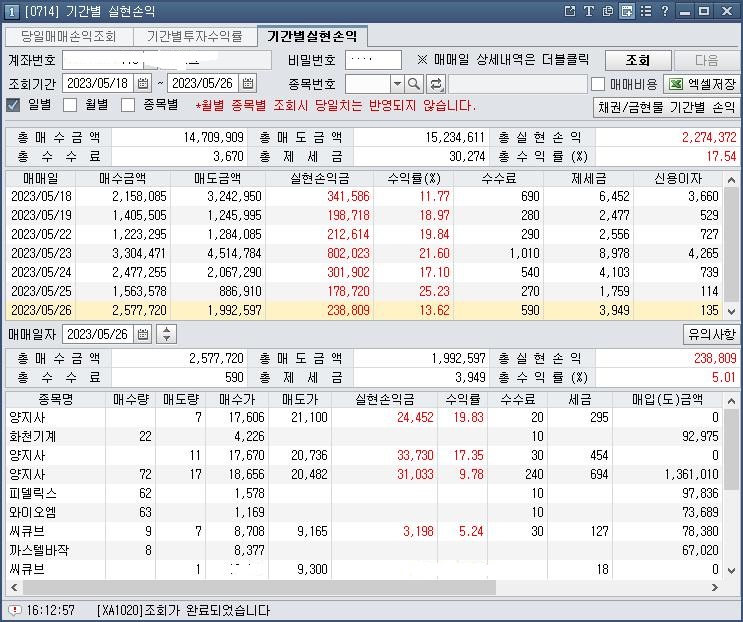Open the help question mark icon
The image size is (743, 622).
pos(664,11)
